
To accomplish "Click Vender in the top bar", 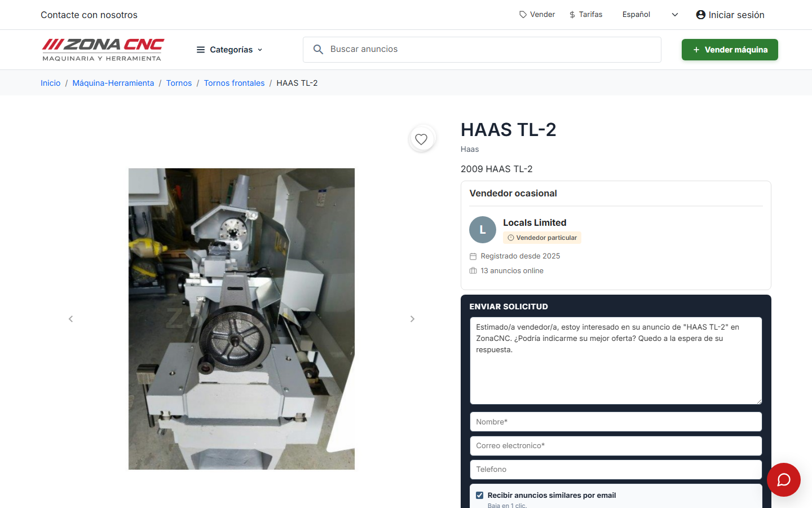I will pyautogui.click(x=537, y=15).
